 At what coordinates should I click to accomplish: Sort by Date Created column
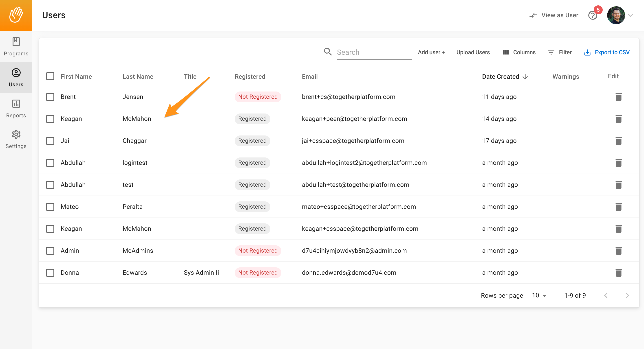(505, 77)
